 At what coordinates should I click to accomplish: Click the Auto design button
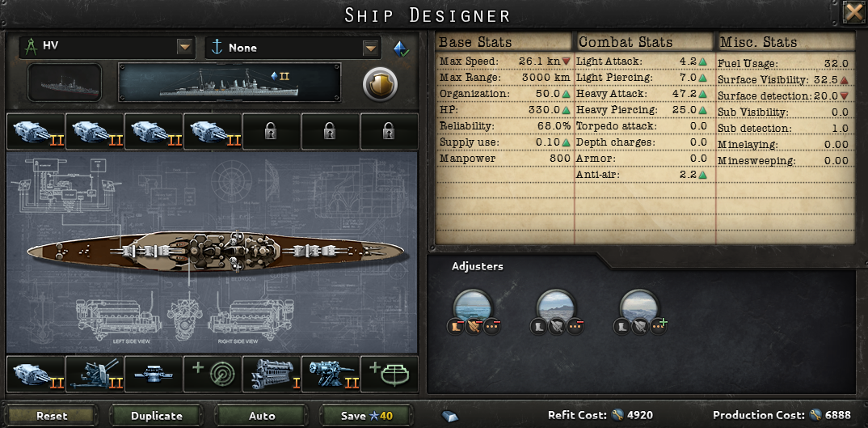[x=261, y=415]
